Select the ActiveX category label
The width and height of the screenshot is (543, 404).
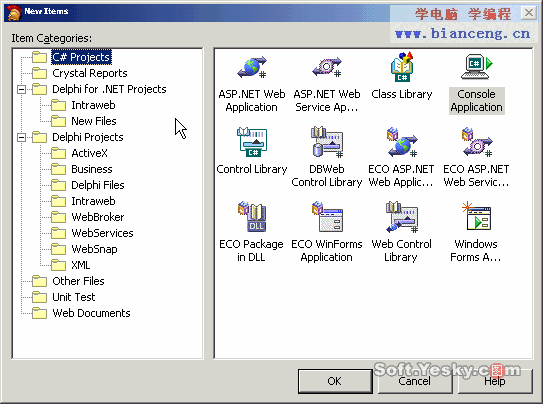point(89,153)
